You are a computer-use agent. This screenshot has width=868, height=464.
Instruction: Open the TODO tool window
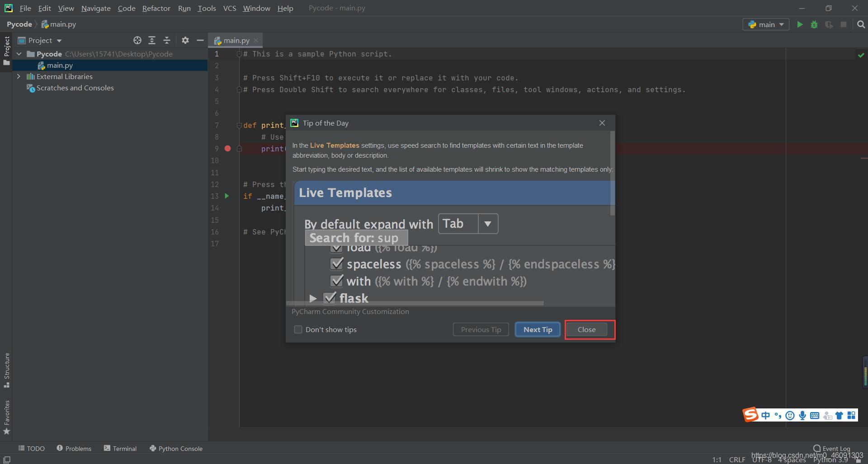click(31, 449)
